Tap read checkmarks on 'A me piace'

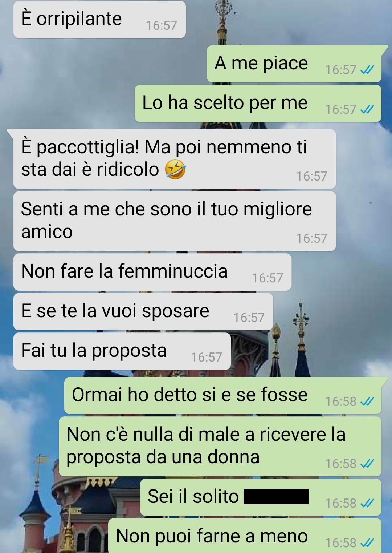[367, 69]
